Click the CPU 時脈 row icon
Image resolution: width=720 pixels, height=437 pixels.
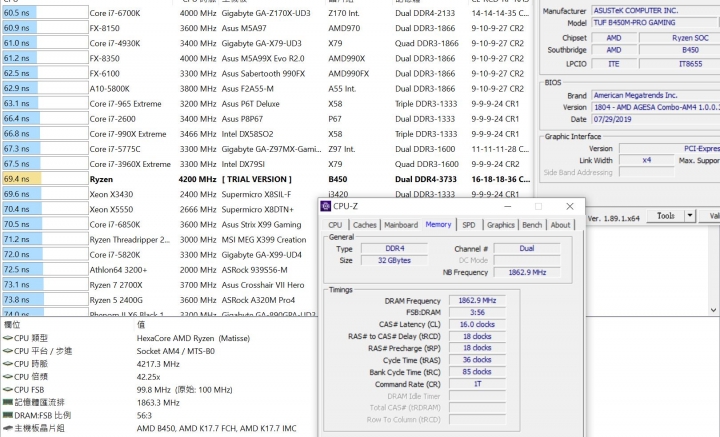(x=7, y=364)
